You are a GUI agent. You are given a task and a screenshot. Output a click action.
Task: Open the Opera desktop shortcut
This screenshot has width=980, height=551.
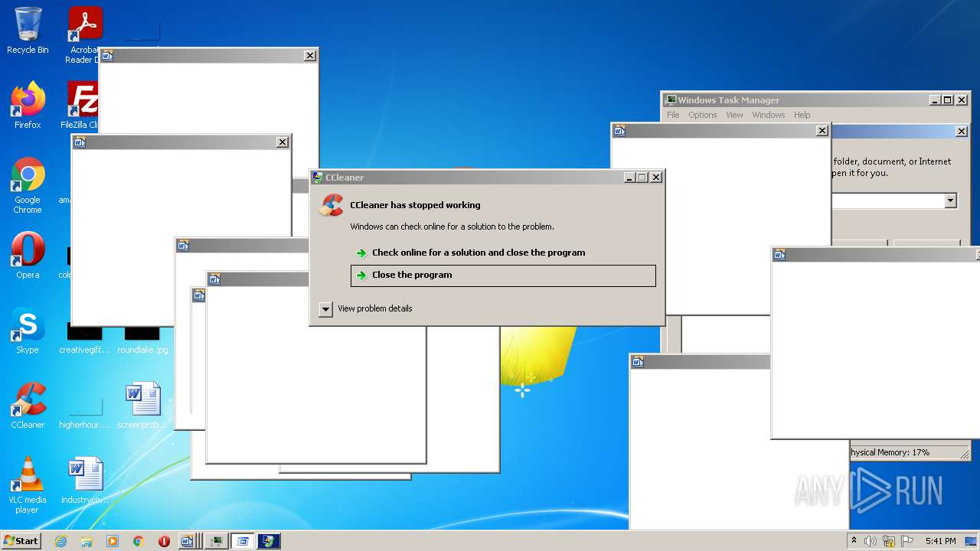click(28, 256)
